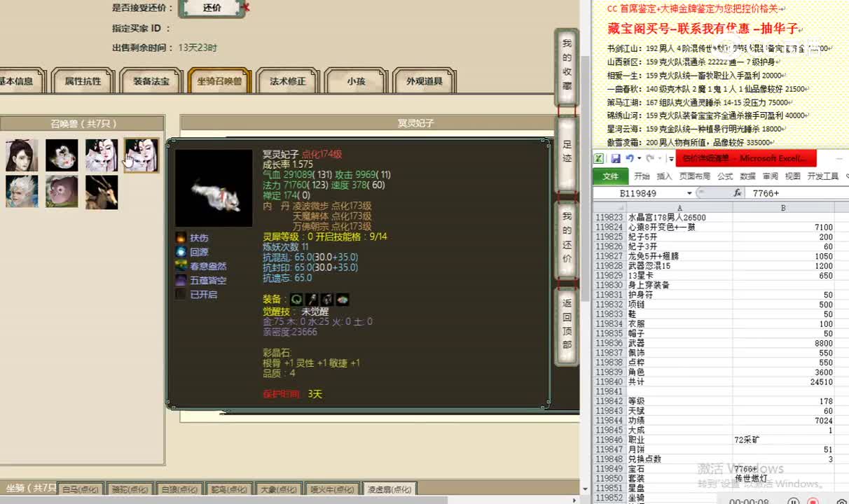Image resolution: width=849 pixels, height=504 pixels.
Task: Click the Excel save icon
Action: 616,159
